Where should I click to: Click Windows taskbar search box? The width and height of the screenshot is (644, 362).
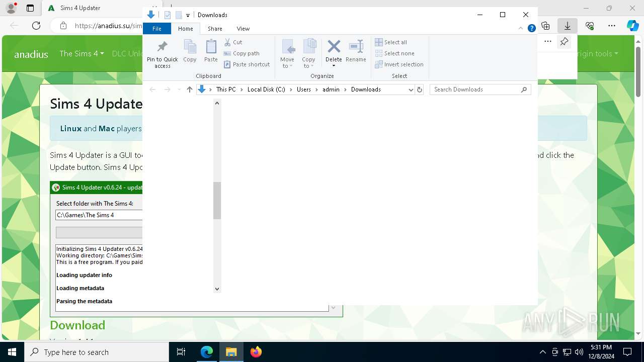click(x=97, y=352)
